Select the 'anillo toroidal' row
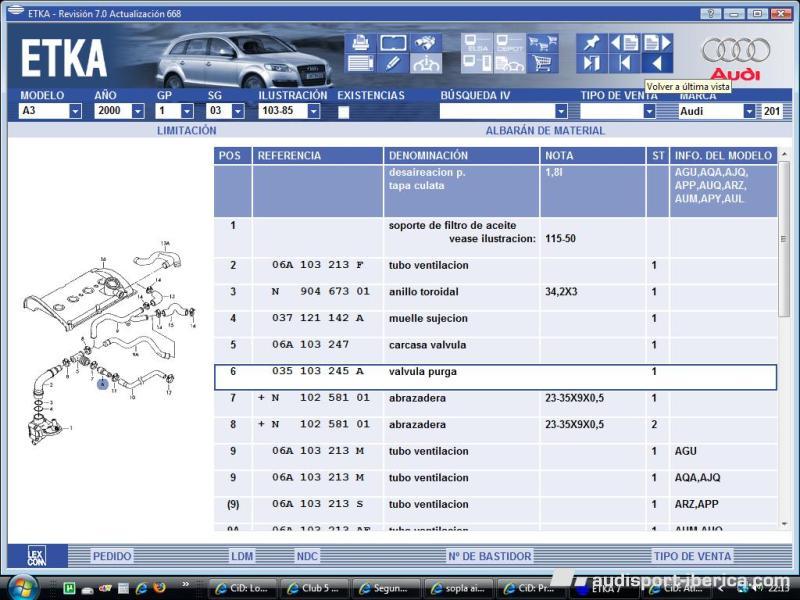The height and width of the screenshot is (600, 800). pos(495,297)
